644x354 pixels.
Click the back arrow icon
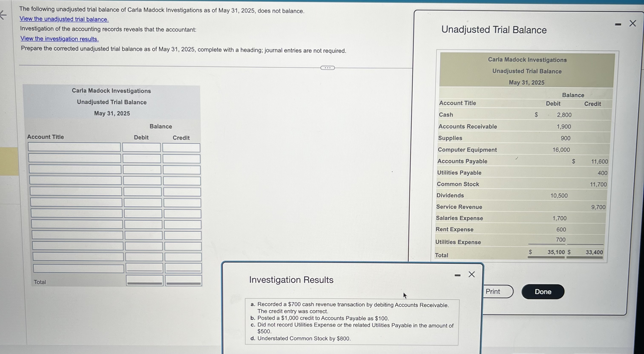tap(3, 15)
